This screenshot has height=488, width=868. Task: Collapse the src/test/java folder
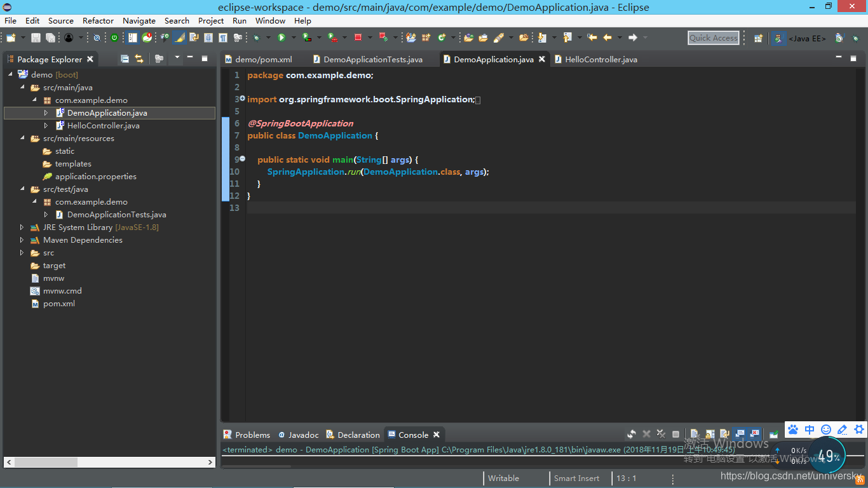(22, 189)
